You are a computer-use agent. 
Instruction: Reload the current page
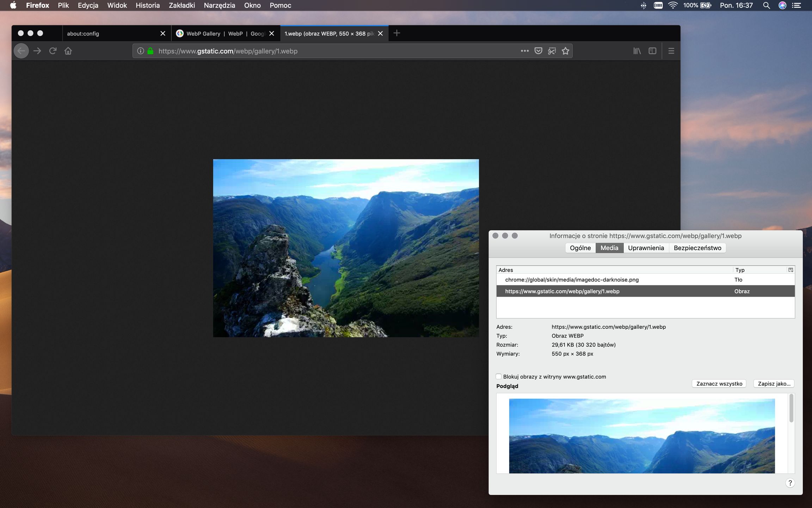(x=53, y=51)
